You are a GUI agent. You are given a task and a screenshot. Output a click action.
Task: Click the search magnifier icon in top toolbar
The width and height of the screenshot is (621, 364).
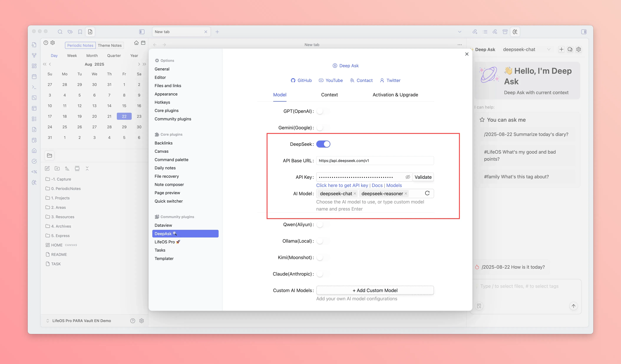pos(60,32)
